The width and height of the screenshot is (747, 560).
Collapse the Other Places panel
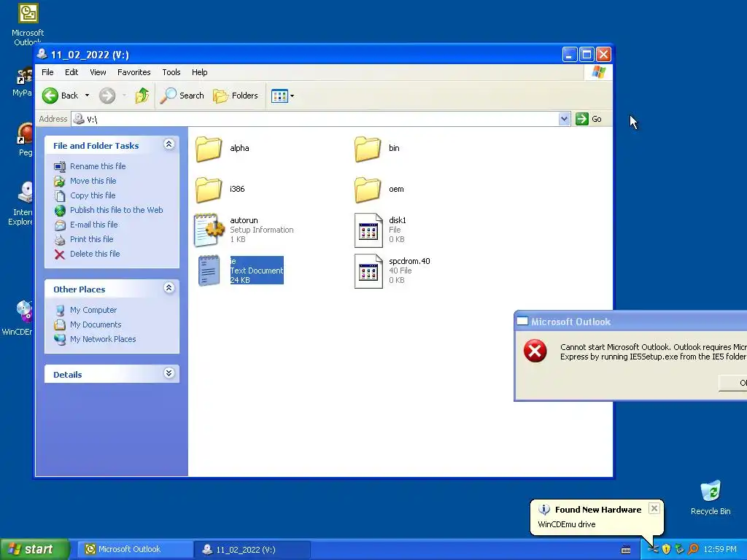coord(169,288)
